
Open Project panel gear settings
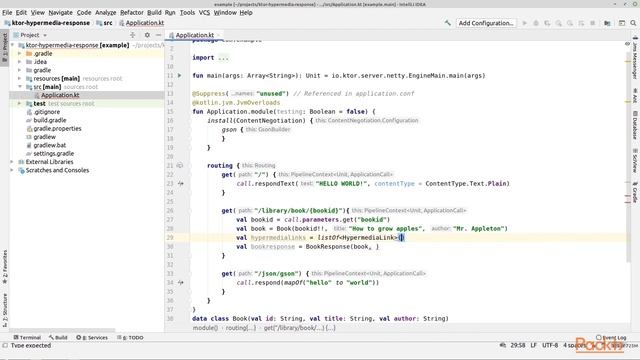tap(147, 35)
